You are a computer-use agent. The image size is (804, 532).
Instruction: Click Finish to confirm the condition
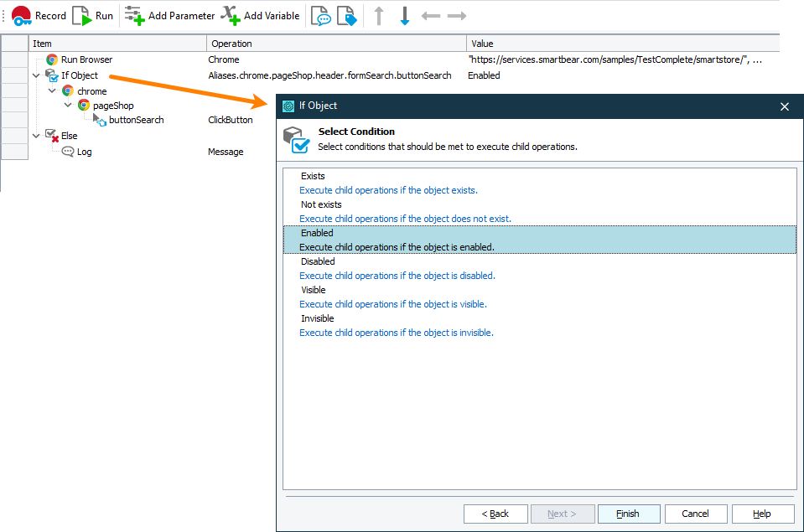click(x=629, y=514)
